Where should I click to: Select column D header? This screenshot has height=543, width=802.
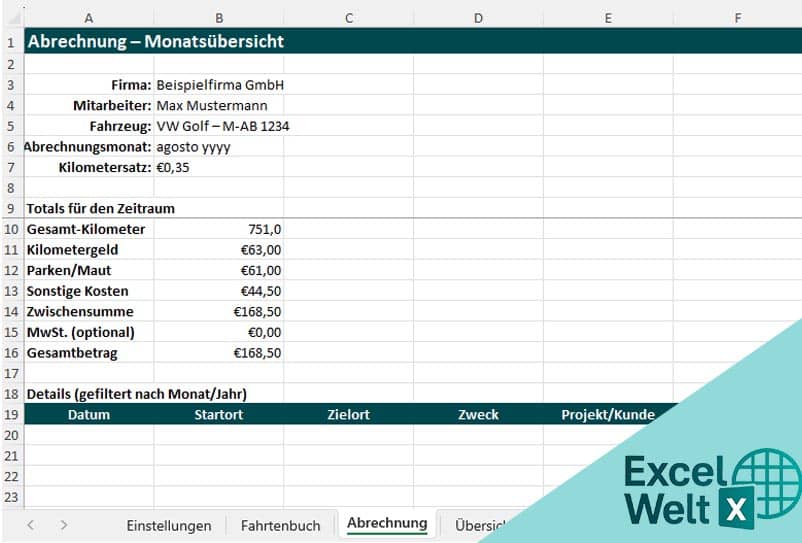click(478, 18)
